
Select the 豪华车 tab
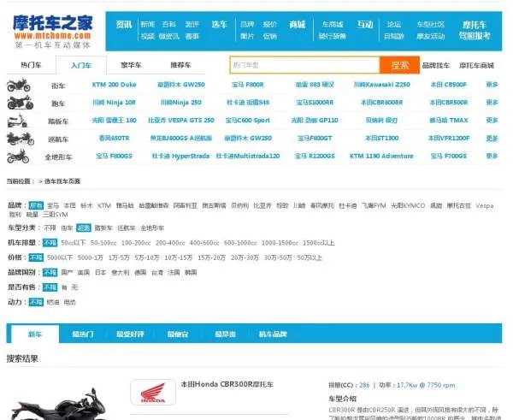131,65
